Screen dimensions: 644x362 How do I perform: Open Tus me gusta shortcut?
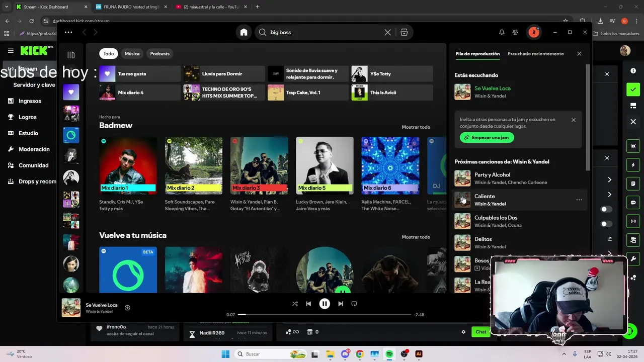pos(140,74)
